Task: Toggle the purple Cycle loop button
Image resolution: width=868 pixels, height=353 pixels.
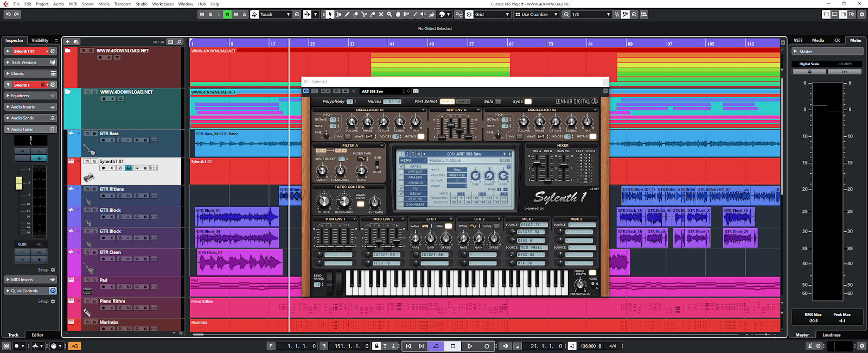Action: 436,346
